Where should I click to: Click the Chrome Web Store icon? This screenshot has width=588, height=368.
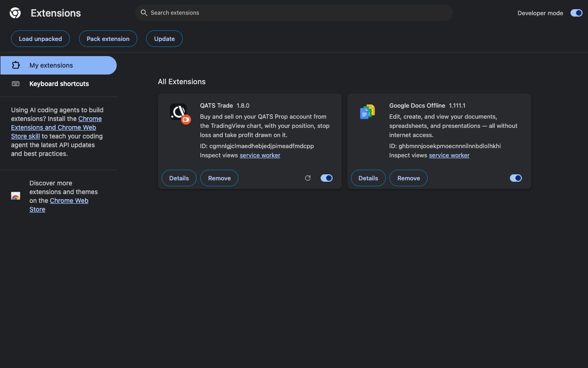pos(16,196)
